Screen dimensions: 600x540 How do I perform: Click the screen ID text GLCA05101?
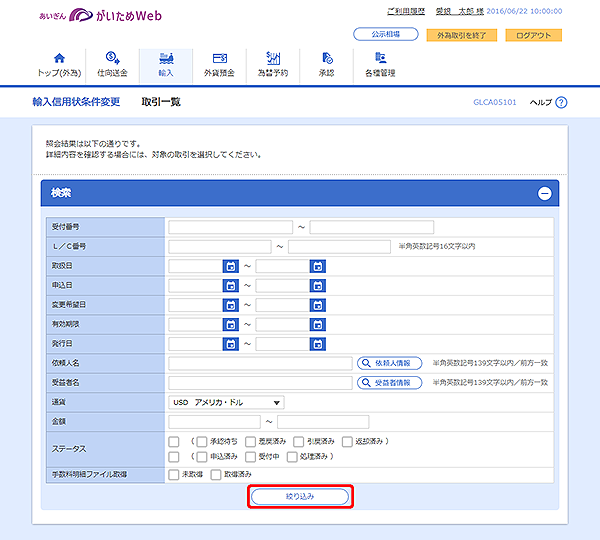pyautogui.click(x=495, y=102)
